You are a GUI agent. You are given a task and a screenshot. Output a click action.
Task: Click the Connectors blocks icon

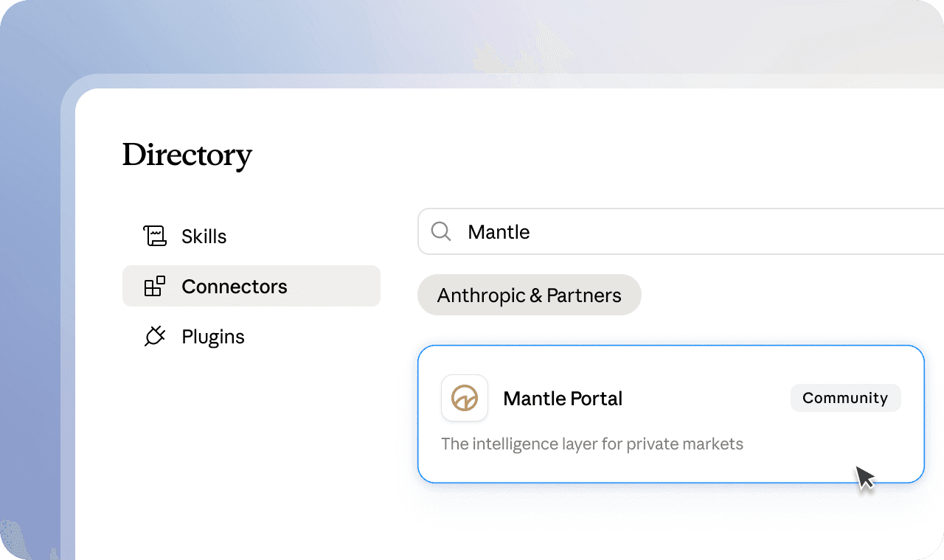(x=155, y=286)
